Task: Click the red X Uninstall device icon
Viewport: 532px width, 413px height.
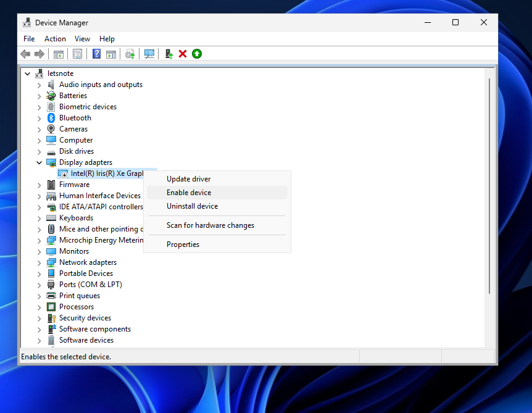Action: click(183, 54)
